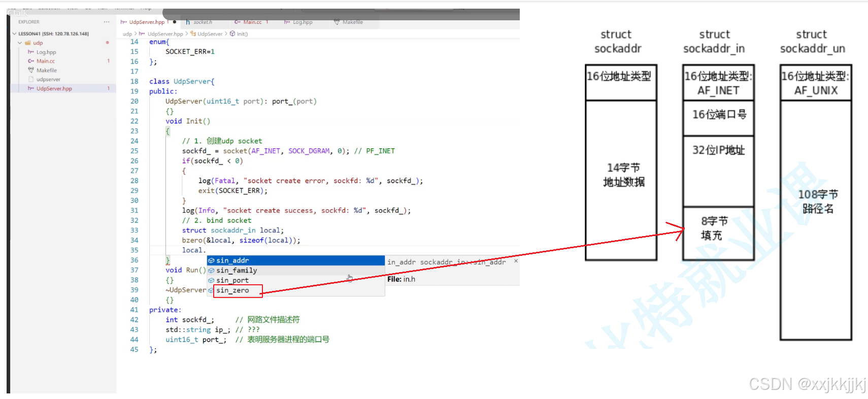Click the 'private:' keyword line
Viewport: 868px width, 399px height.
click(165, 310)
